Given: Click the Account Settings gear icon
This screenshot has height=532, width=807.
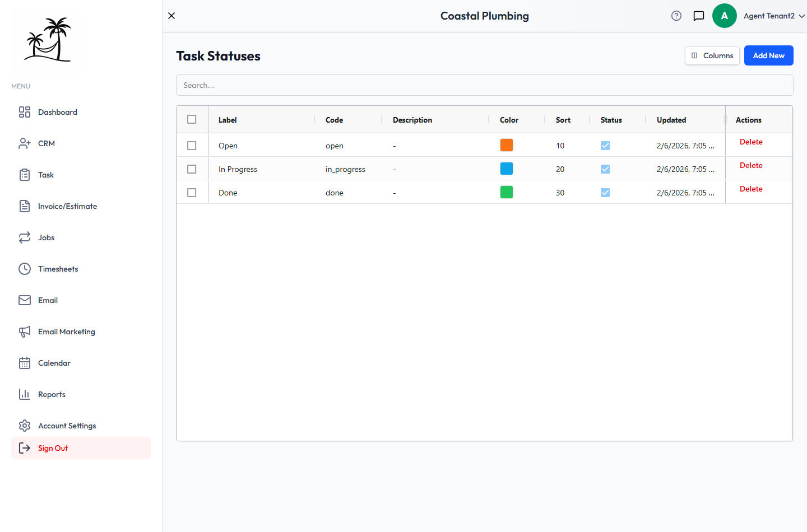Looking at the screenshot, I should (25, 426).
